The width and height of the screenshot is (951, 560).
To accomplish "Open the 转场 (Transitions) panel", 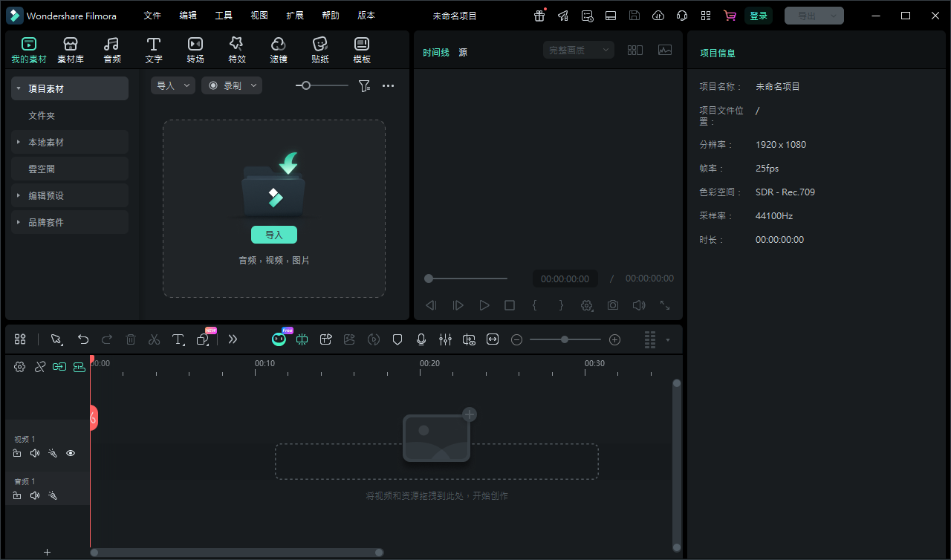I will (195, 50).
